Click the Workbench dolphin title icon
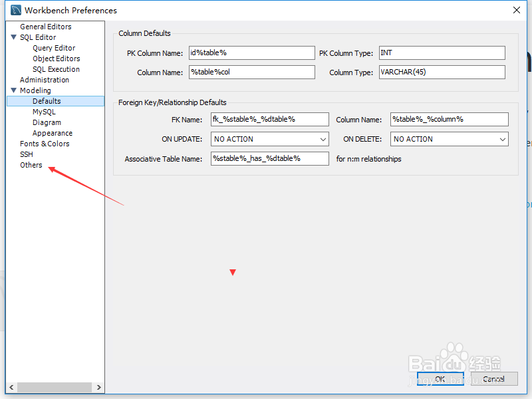This screenshot has height=399, width=532. (15, 10)
